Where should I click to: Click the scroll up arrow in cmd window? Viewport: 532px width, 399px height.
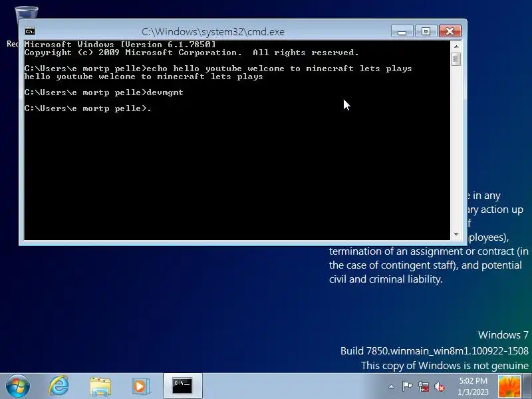pos(456,46)
